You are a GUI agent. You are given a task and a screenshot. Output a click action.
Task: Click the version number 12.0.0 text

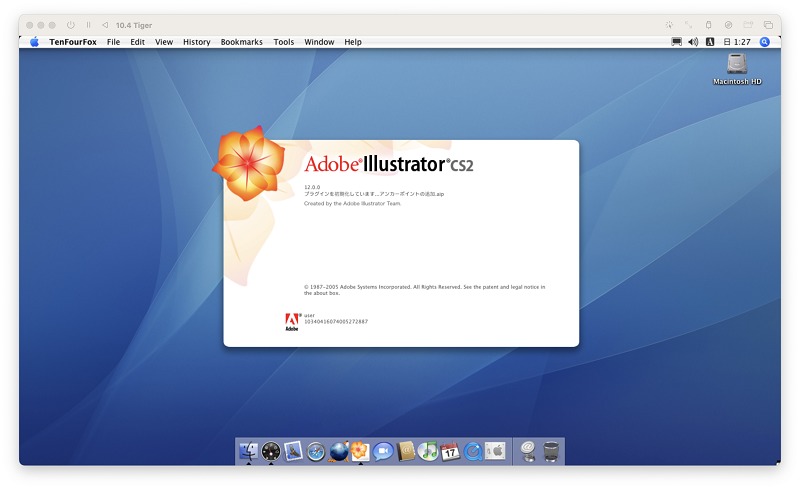[x=312, y=187]
